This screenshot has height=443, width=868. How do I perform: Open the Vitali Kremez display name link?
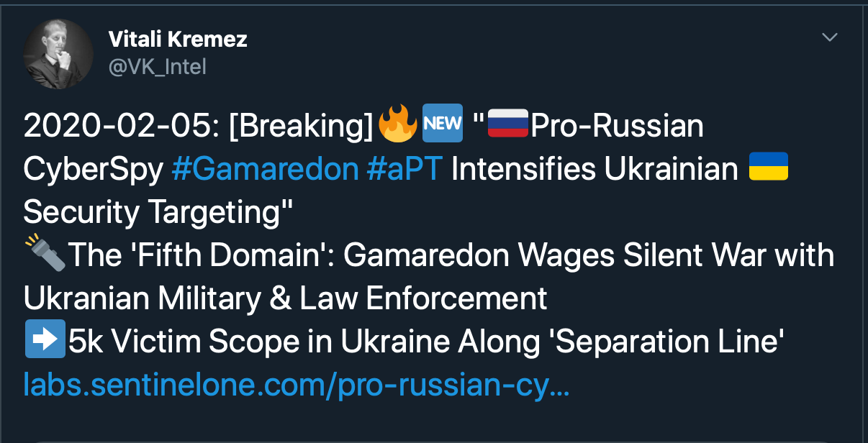[177, 39]
